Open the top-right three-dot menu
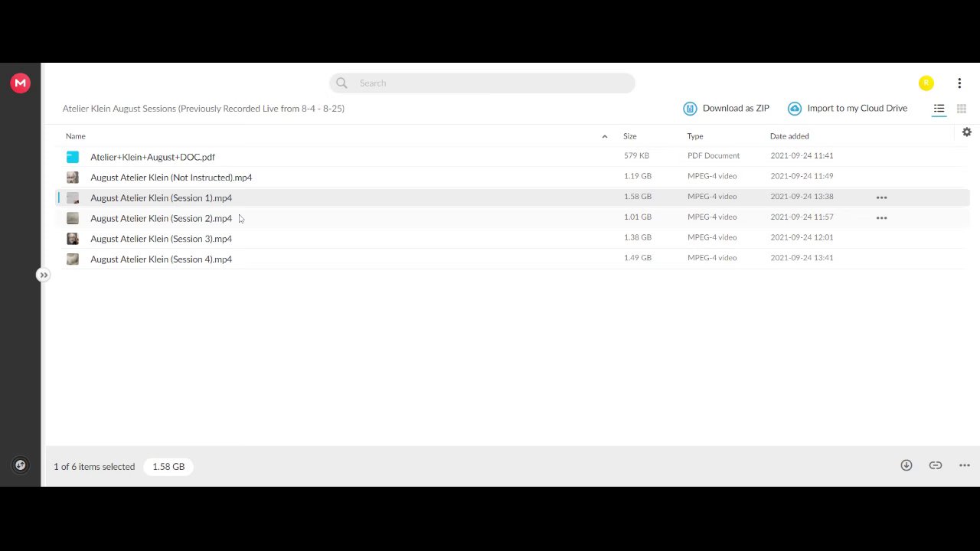Viewport: 980px width, 551px height. pyautogui.click(x=959, y=83)
